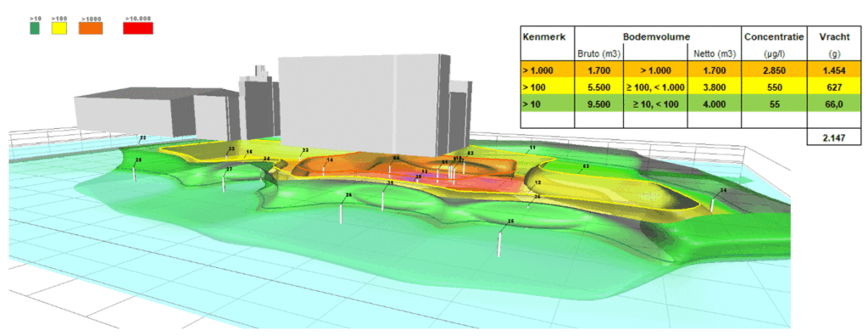The width and height of the screenshot is (868, 336).
Task: Select the yellow >100 legend swatch
Action: click(59, 28)
